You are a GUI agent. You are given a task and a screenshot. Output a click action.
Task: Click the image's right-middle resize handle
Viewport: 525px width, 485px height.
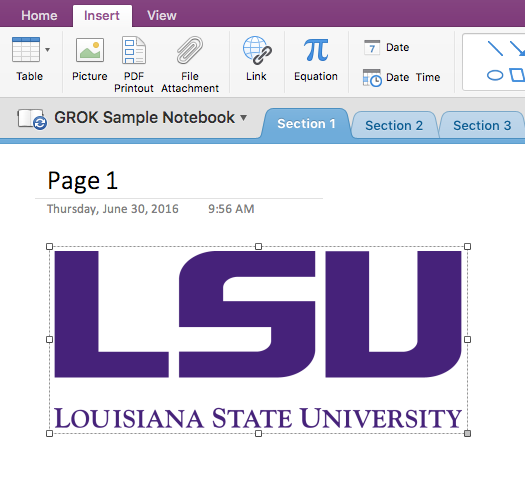pyautogui.click(x=467, y=340)
